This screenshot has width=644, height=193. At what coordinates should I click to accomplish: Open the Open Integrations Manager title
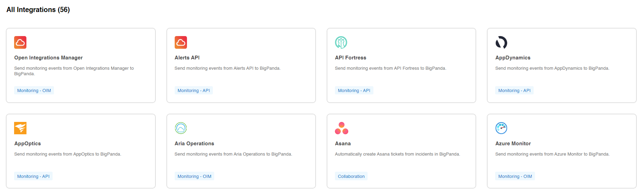[x=48, y=58]
